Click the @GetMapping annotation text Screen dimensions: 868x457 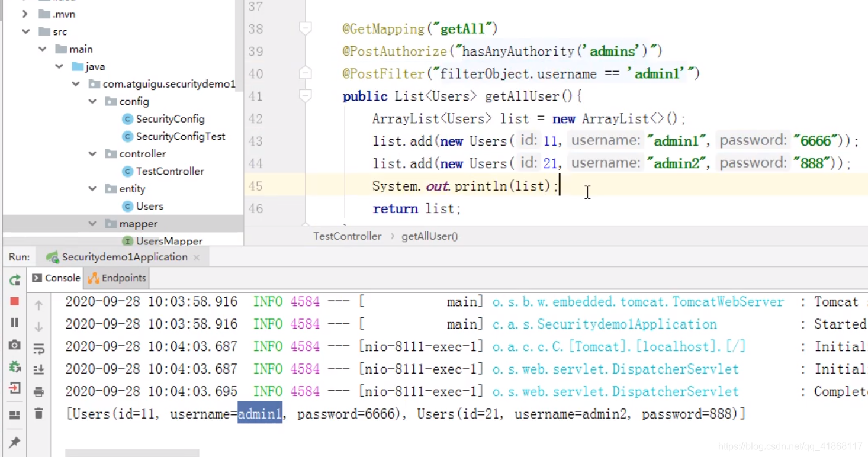pos(384,28)
